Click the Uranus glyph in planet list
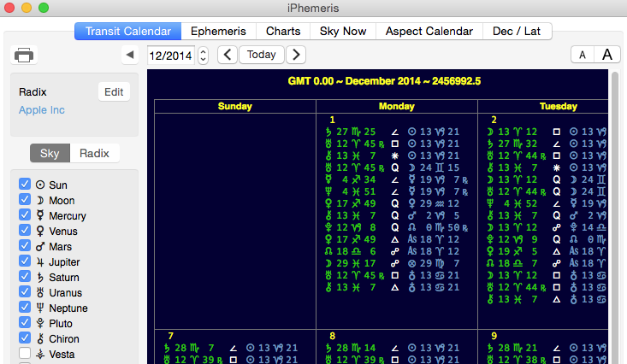The width and height of the screenshot is (627, 364). click(40, 293)
